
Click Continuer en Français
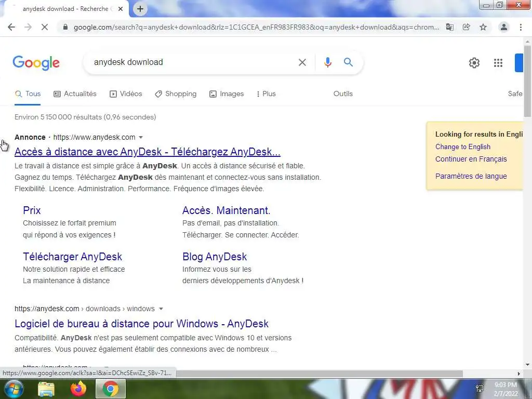[471, 159]
